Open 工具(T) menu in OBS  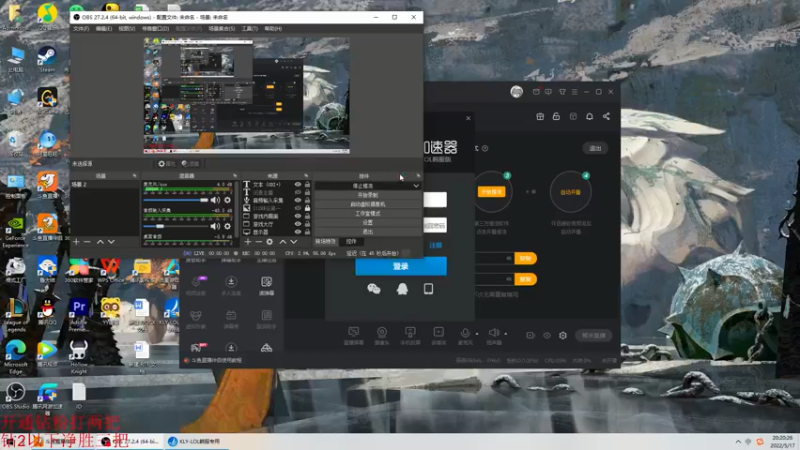(x=249, y=29)
